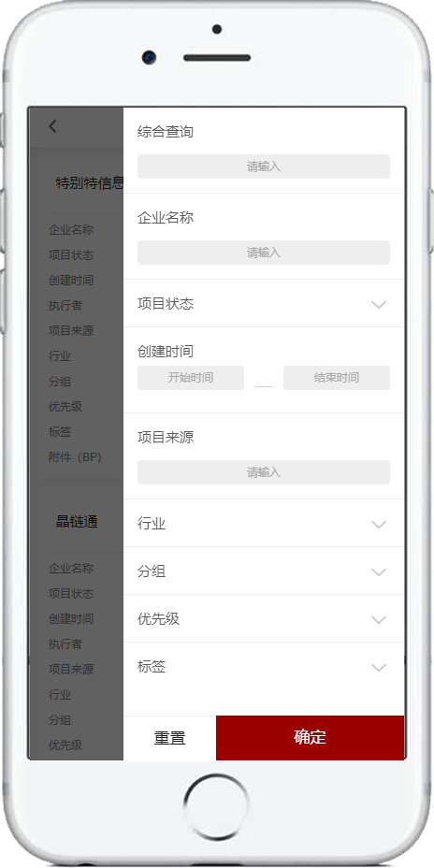Open the 特别特信息 project card title

[90, 183]
